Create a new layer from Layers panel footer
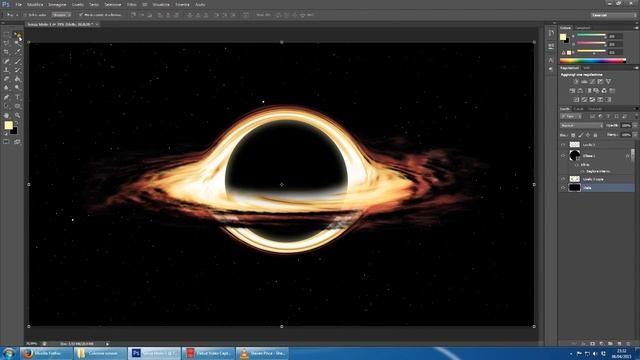 coord(620,344)
